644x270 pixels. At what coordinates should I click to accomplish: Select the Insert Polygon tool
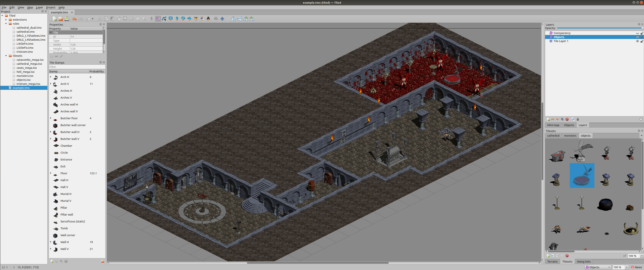pyautogui.click(x=190, y=19)
